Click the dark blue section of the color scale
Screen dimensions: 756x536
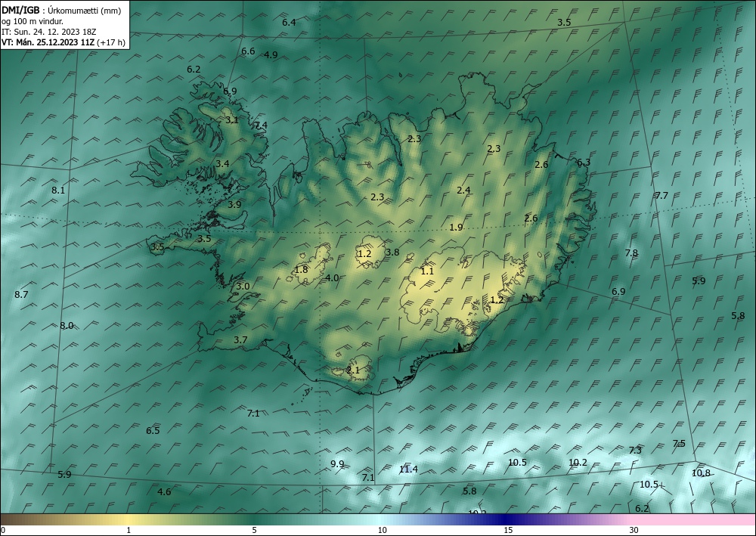[x=507, y=519]
